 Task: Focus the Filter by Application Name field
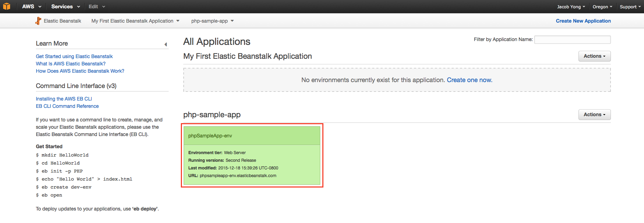(572, 40)
